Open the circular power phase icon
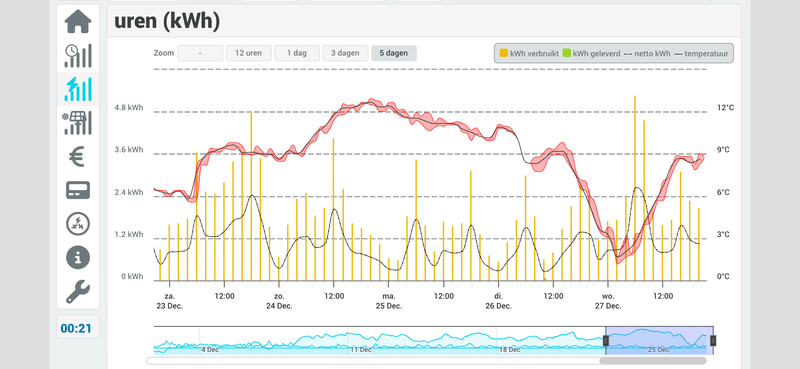800x369 pixels. pos(78,223)
